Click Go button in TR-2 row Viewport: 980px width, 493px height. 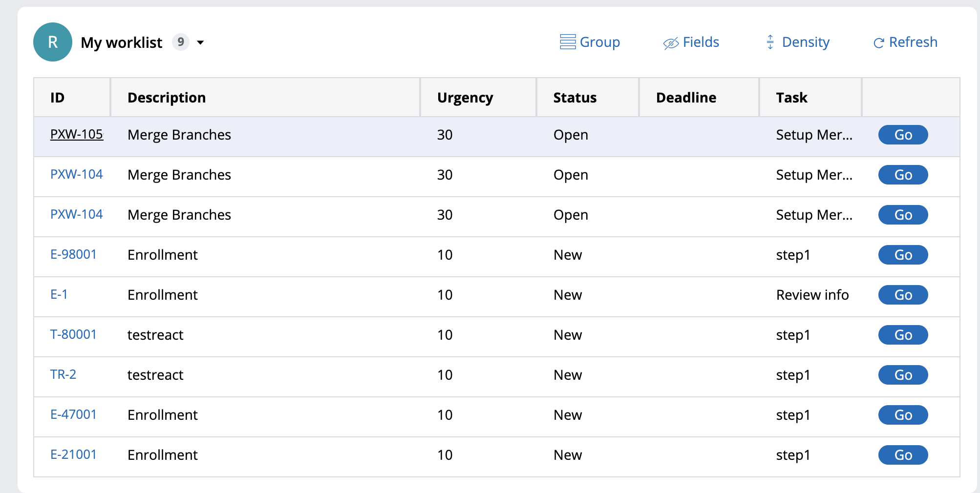coord(903,375)
